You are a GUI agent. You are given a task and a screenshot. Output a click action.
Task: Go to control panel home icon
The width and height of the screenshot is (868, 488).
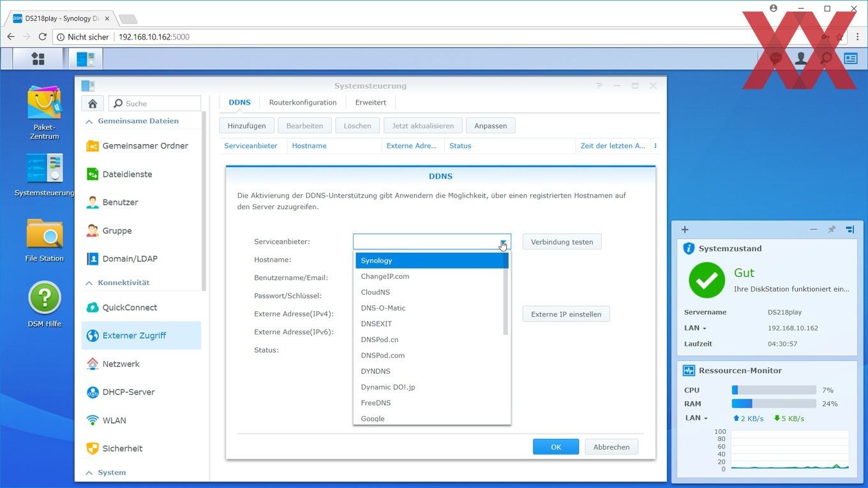pyautogui.click(x=93, y=103)
